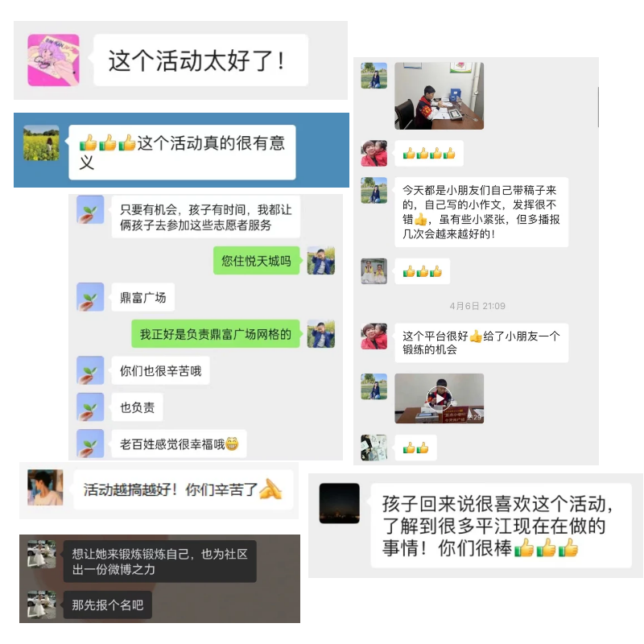The image size is (644, 644).
Task: Tap the 你们也很辛苦哦 message bubble
Action: pyautogui.click(x=160, y=371)
